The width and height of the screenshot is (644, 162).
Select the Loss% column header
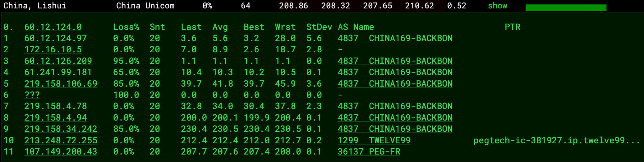click(x=126, y=27)
